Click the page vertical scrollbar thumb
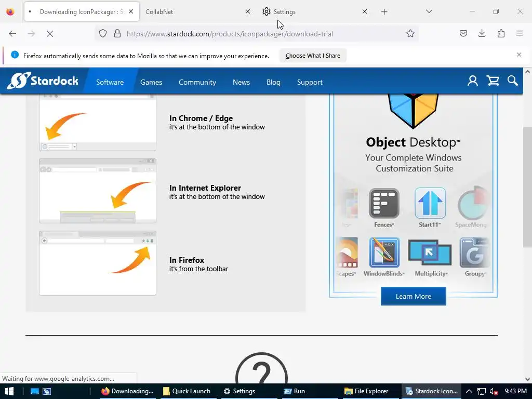The width and height of the screenshot is (532, 399). [527, 187]
